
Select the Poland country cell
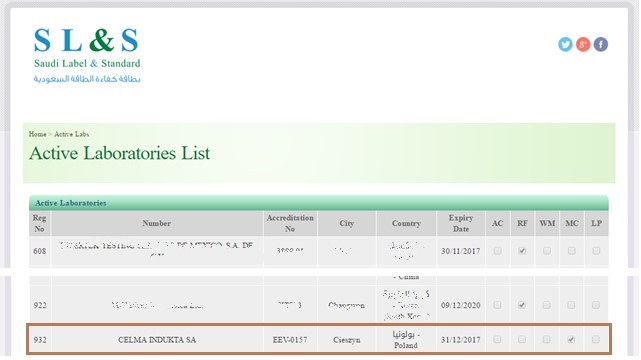[406, 340]
